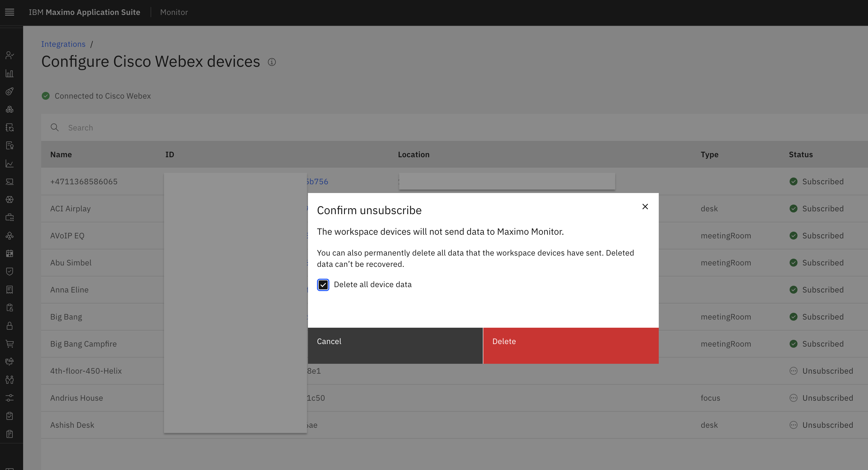The height and width of the screenshot is (470, 868).
Task: Select the Big Bang Campfire device name
Action: pos(83,344)
